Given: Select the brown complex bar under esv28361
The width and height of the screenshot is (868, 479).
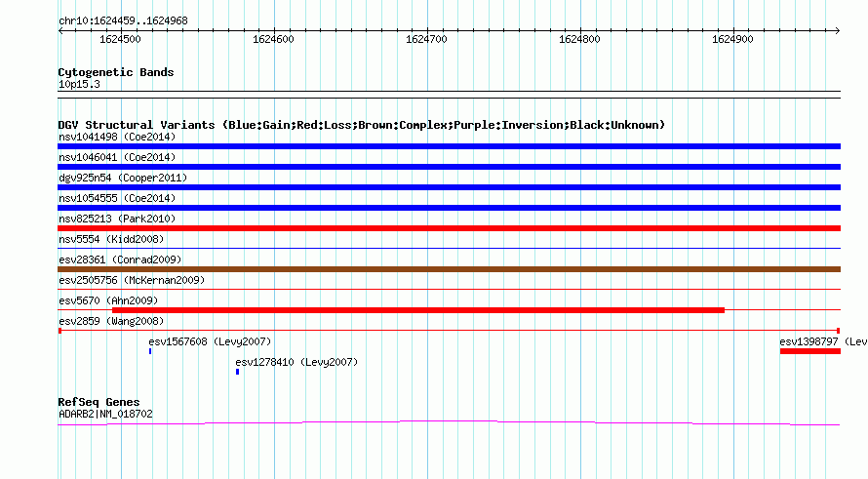Looking at the screenshot, I should pos(449,269).
